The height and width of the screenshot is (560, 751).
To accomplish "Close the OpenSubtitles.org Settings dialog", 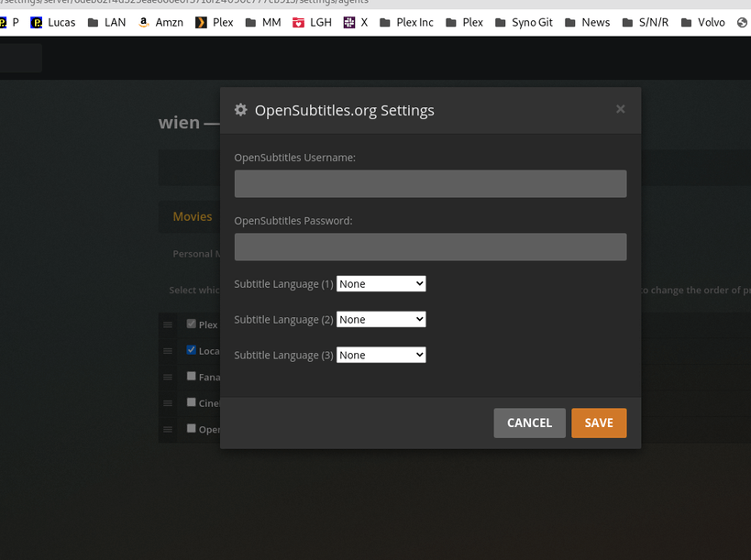I will pos(620,109).
